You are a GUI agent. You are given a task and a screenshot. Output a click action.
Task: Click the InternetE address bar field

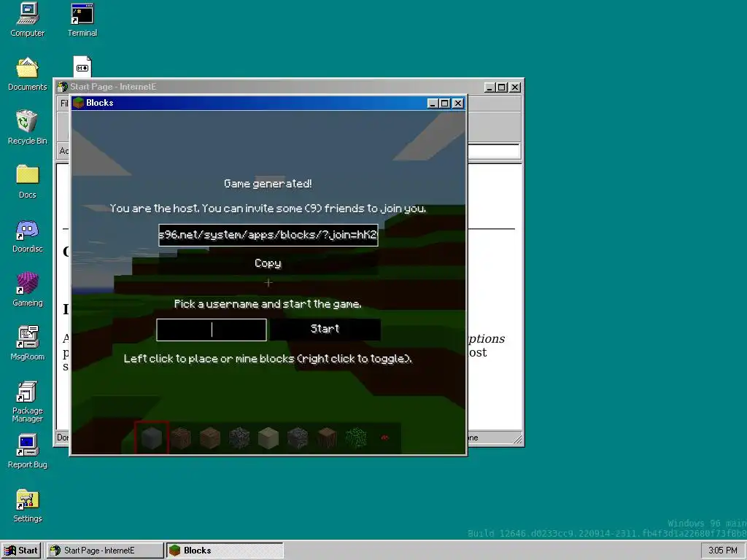coord(493,151)
